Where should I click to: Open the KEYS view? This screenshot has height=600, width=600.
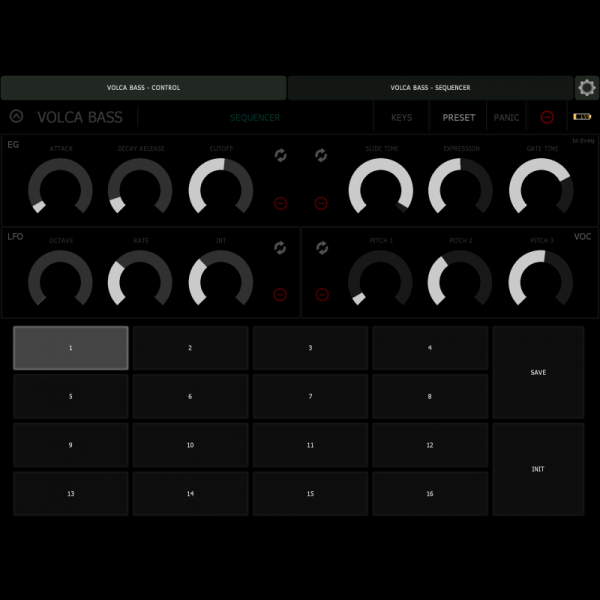pos(401,117)
